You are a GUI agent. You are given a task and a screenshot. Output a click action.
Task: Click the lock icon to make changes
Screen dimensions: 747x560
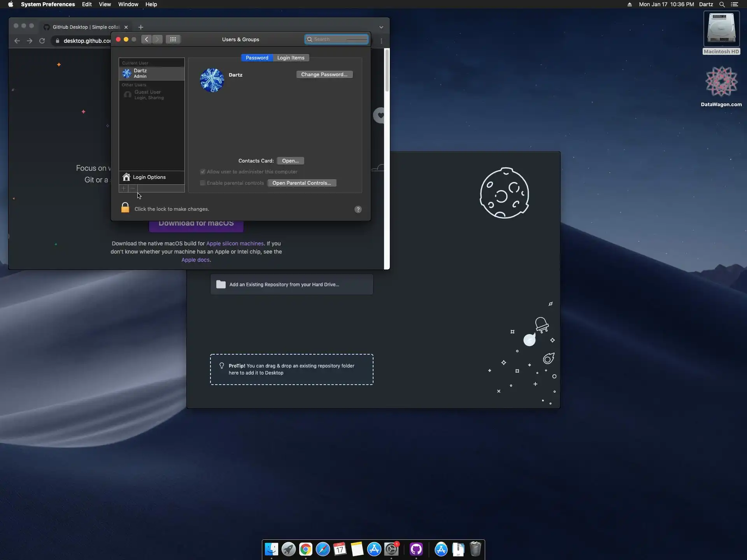coord(125,208)
